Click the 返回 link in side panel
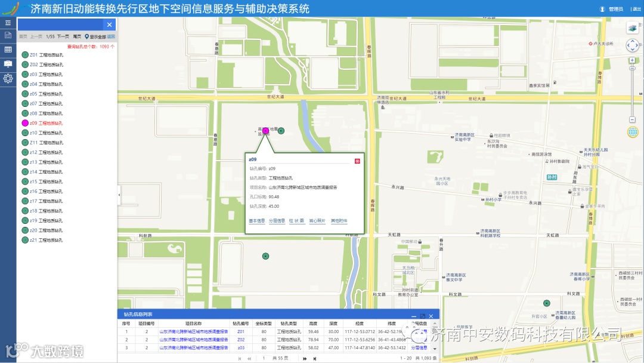The image size is (644, 363). click(111, 36)
